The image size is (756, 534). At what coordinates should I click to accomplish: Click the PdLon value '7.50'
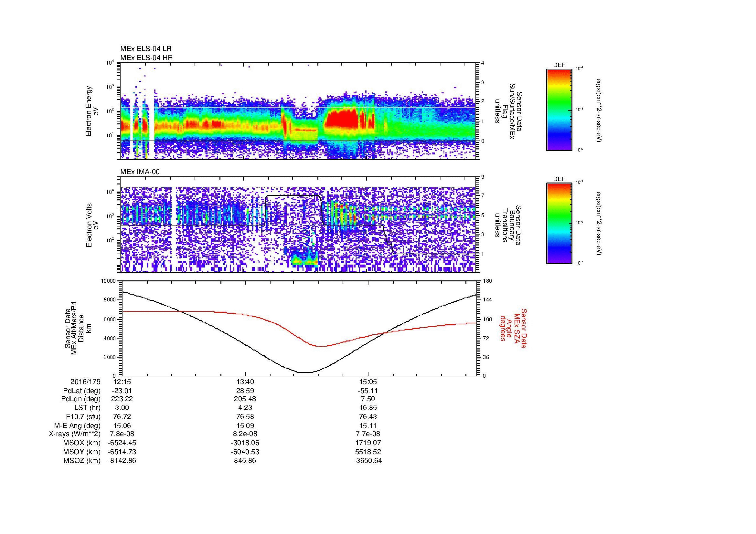pyautogui.click(x=368, y=399)
